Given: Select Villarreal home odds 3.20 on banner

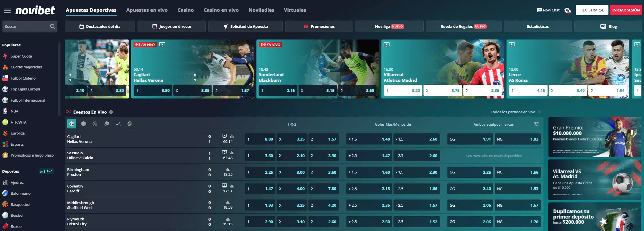Looking at the screenshot, I should pyautogui.click(x=403, y=90).
